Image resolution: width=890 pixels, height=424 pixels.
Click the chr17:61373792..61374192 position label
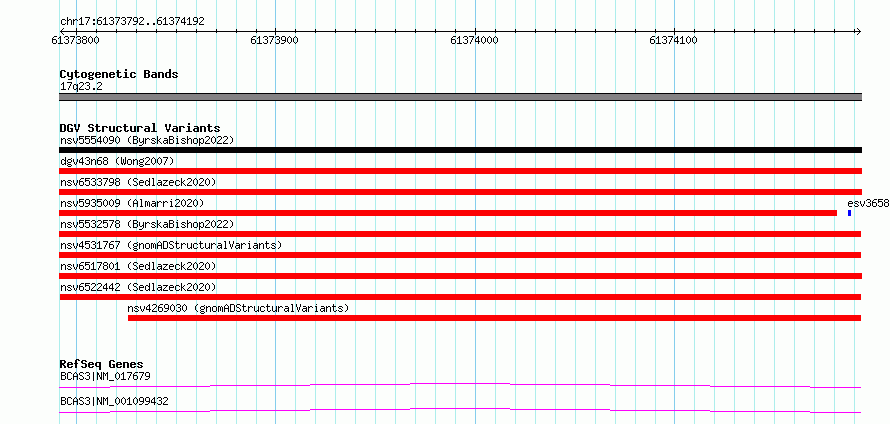(132, 22)
